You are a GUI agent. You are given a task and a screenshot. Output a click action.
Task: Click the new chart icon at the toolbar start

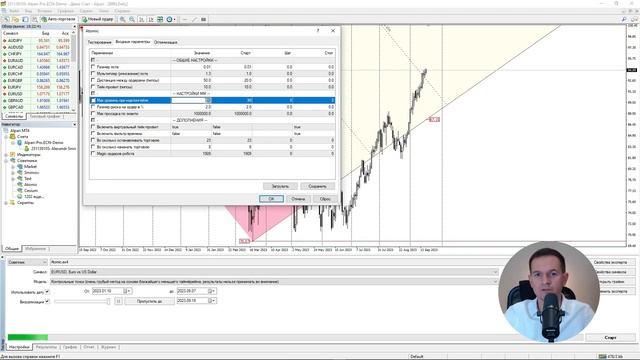(x=6, y=19)
